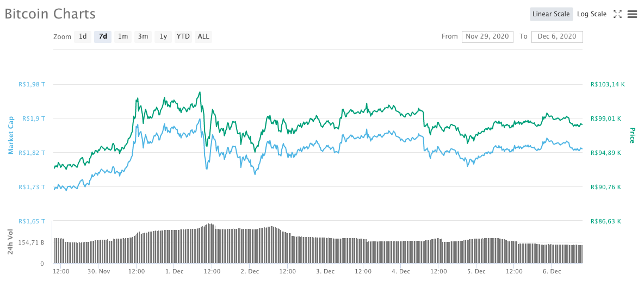Image resolution: width=644 pixels, height=287 pixels.
Task: Edit the From date field Nov 29, 2020
Action: [x=487, y=36]
